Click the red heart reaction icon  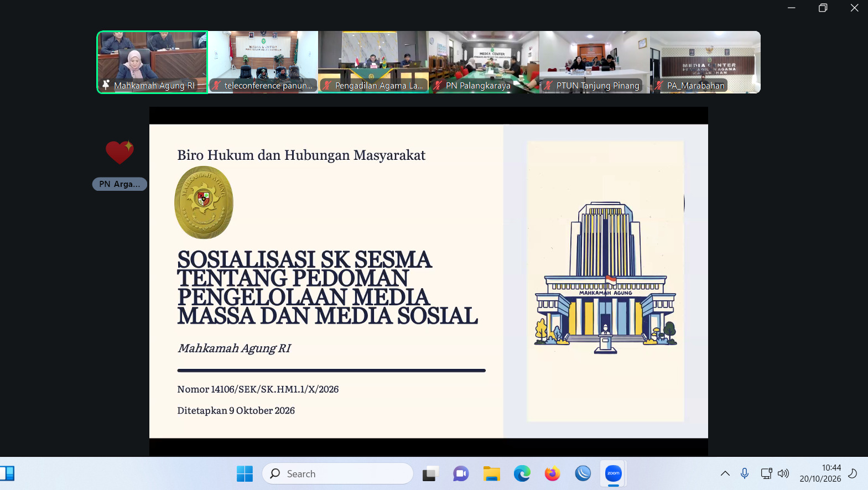(119, 152)
